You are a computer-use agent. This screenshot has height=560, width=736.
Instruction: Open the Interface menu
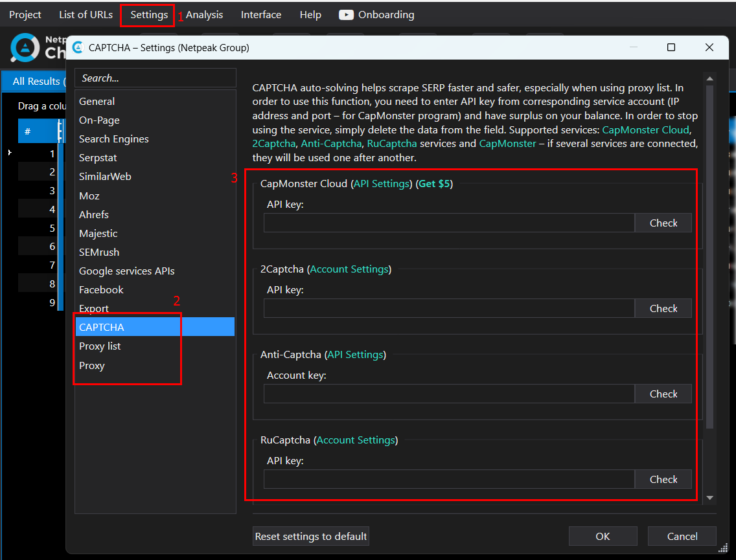pyautogui.click(x=261, y=14)
